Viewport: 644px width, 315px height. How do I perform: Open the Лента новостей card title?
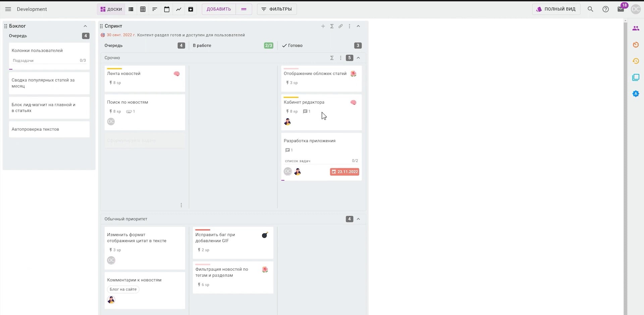[x=124, y=73]
